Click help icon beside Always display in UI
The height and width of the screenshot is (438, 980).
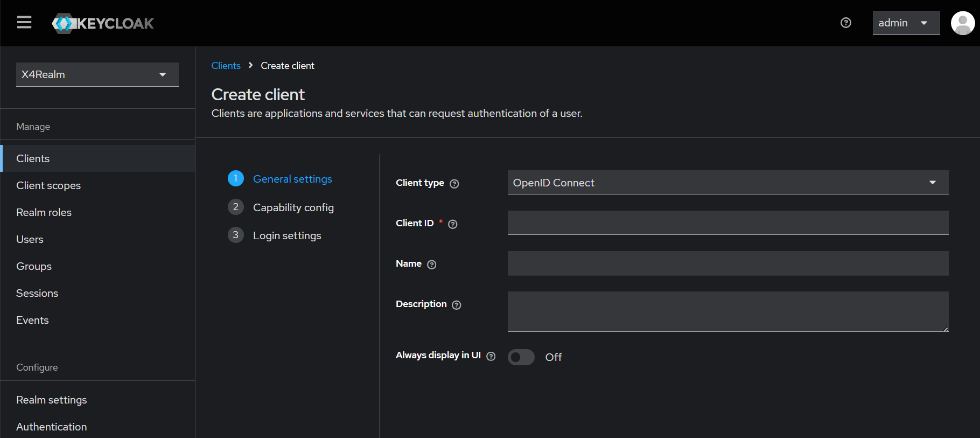tap(491, 356)
